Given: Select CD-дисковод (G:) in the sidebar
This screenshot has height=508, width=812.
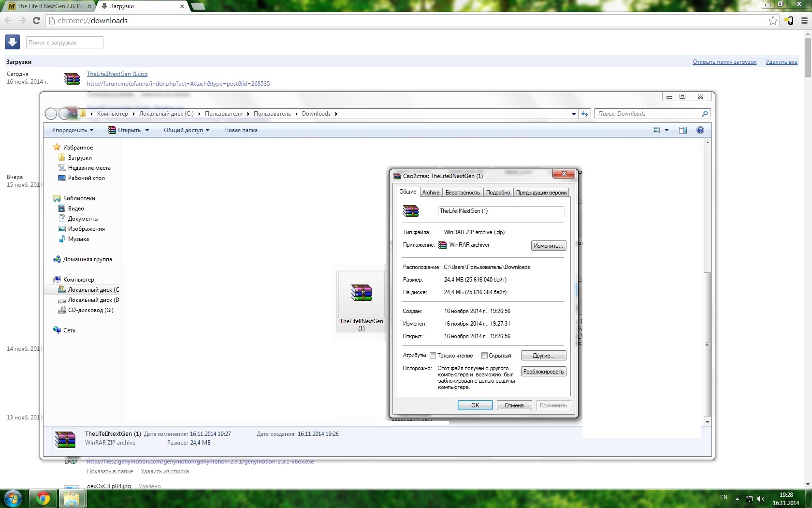Looking at the screenshot, I should (x=90, y=310).
